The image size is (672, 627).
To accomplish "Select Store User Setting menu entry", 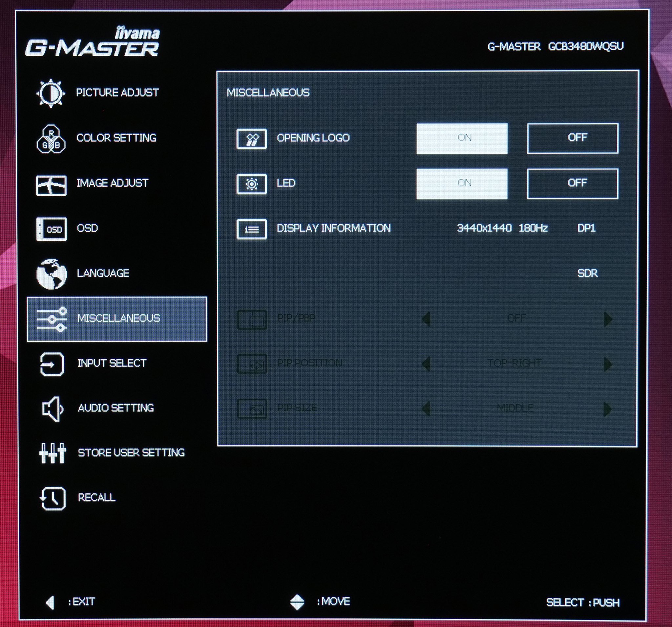I will click(131, 453).
